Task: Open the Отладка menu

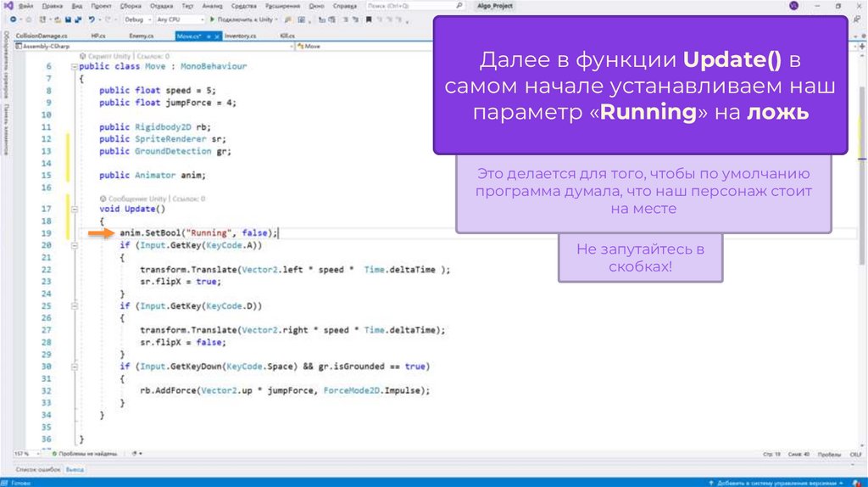Action: pos(160,5)
